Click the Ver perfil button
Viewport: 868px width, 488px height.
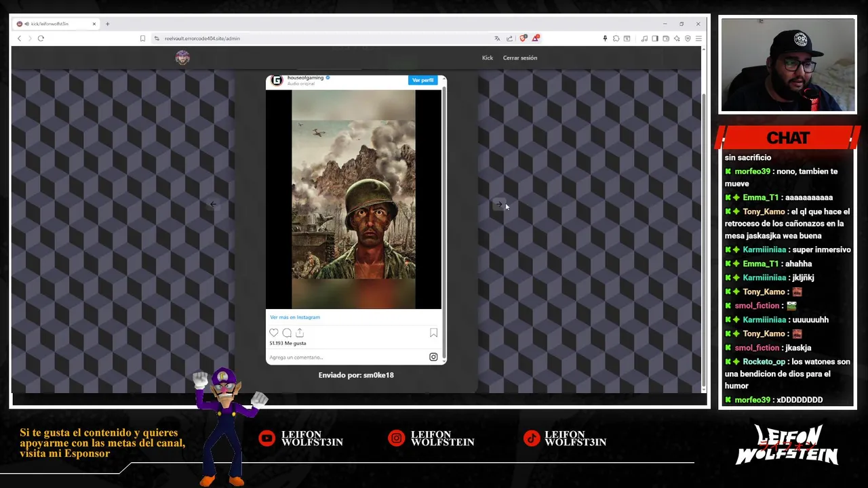click(422, 80)
